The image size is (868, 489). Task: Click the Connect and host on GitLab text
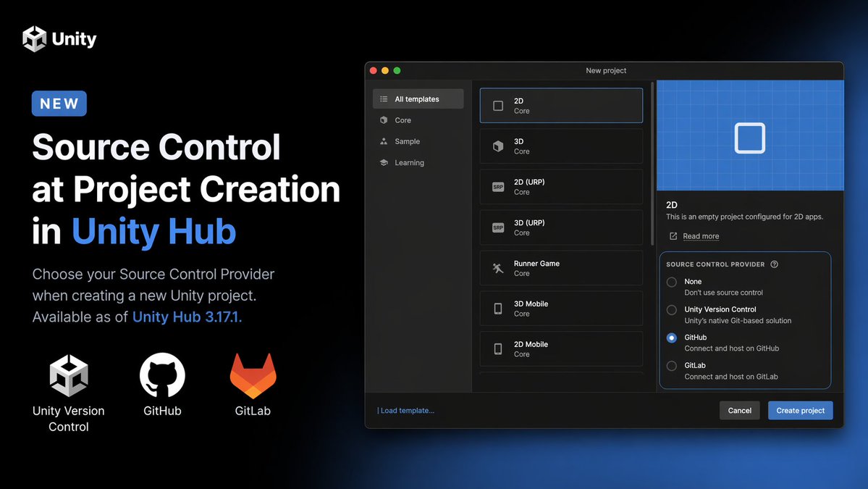coord(731,377)
